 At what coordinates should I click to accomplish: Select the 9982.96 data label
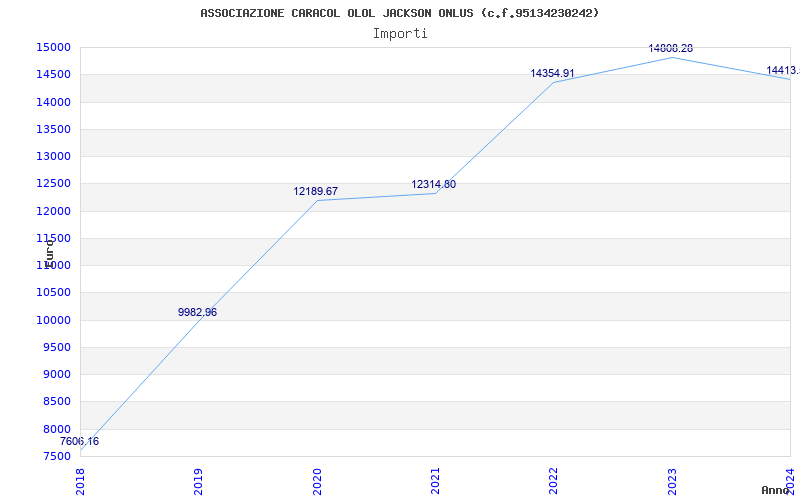[x=197, y=312]
